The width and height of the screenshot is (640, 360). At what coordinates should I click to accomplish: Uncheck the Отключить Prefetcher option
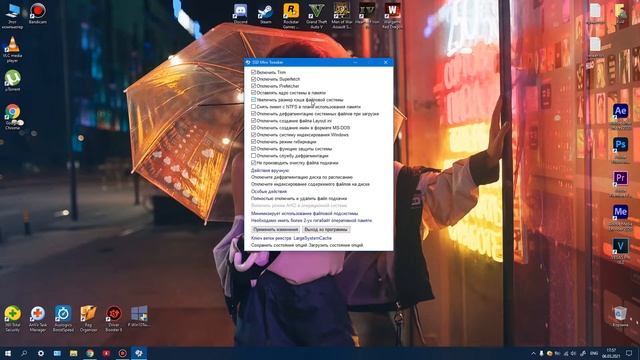pyautogui.click(x=253, y=86)
